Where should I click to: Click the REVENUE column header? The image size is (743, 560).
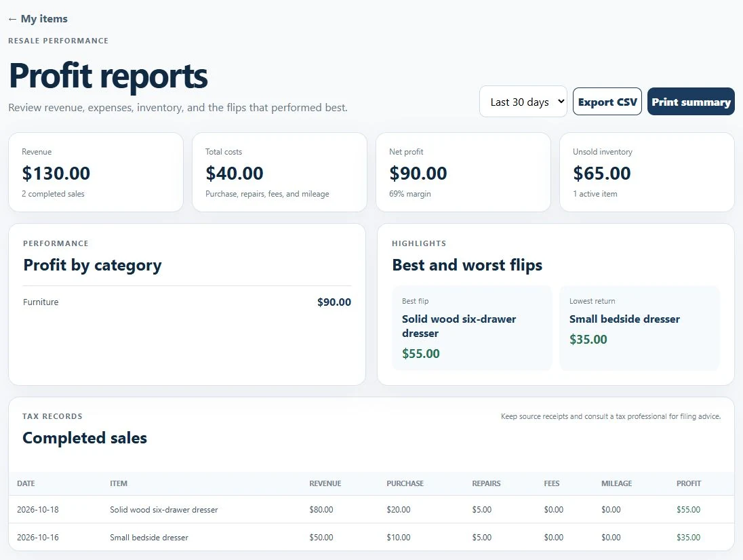[325, 483]
